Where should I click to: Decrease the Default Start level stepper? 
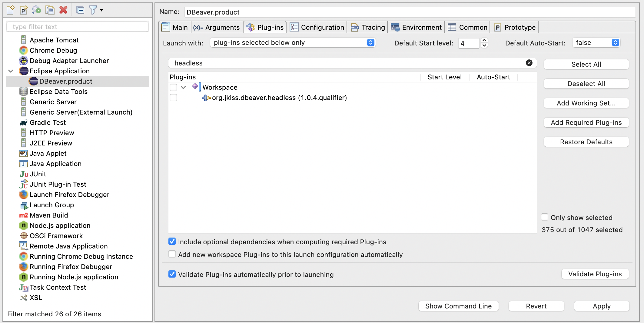click(x=484, y=45)
